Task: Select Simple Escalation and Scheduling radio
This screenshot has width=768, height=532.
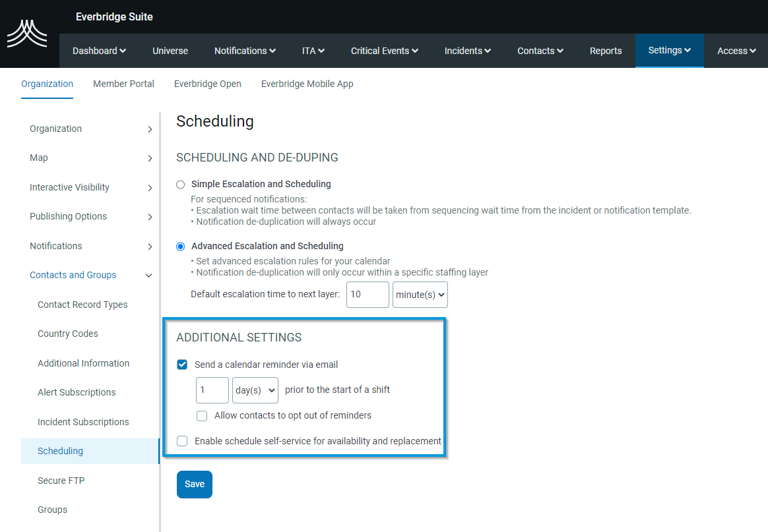Action: click(x=181, y=185)
